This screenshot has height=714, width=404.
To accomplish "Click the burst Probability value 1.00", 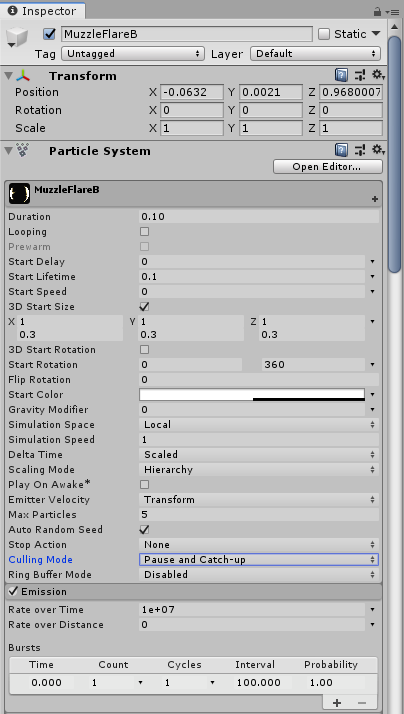I will coord(321,683).
